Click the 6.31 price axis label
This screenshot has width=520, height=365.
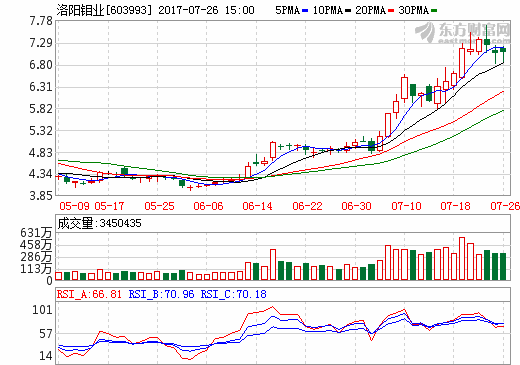41,87
